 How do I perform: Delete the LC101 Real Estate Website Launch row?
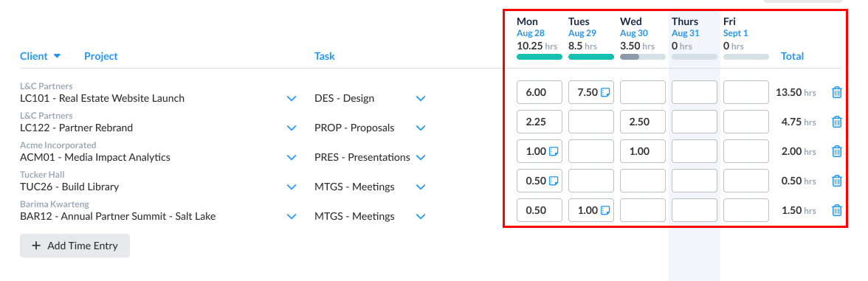pyautogui.click(x=836, y=92)
